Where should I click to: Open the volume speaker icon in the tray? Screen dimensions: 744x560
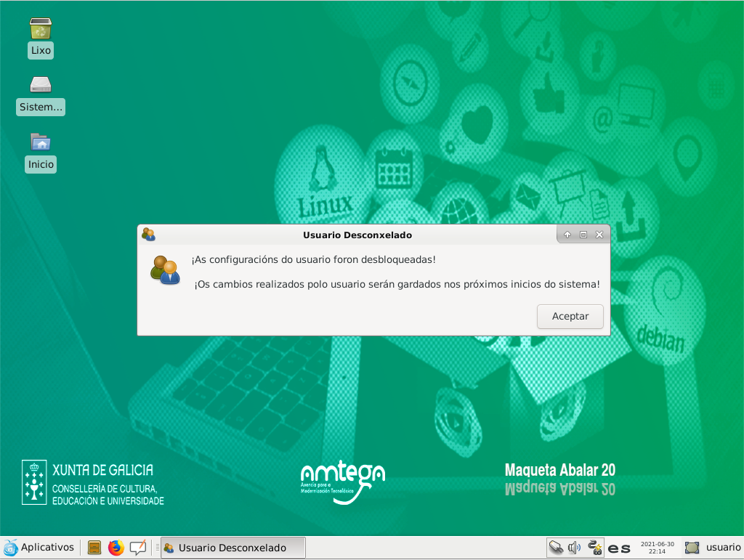coord(575,548)
